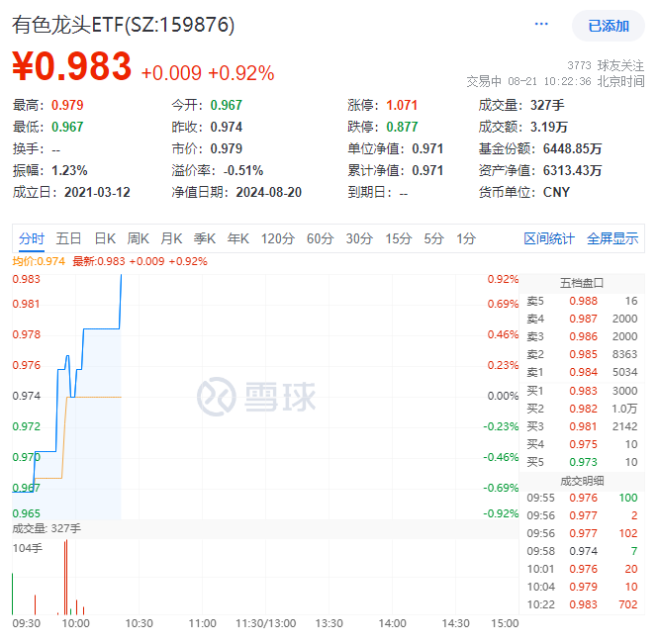Image resolution: width=659 pixels, height=644 pixels.
Task: Click the 10:04 trade at 0.979
Action: point(582,587)
